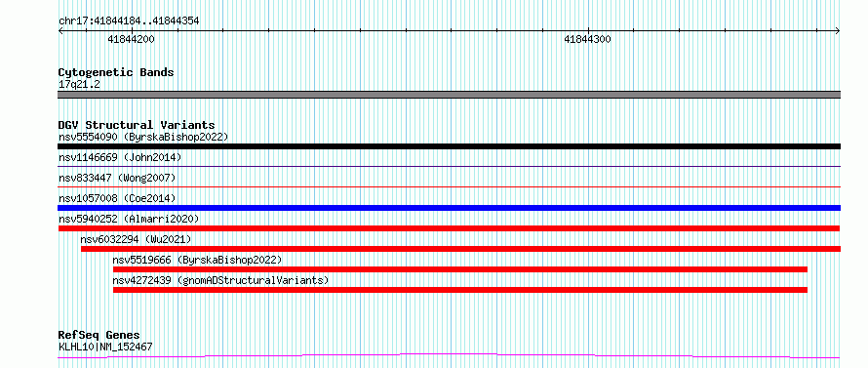
Task: Click nsv5554090 (ByrskaBishop2022) label
Action: pos(143,137)
